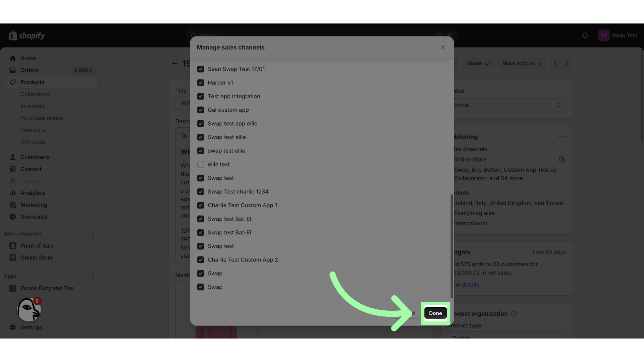This screenshot has height=362, width=644.
Task: Open the Orders section in sidebar
Action: [29, 70]
